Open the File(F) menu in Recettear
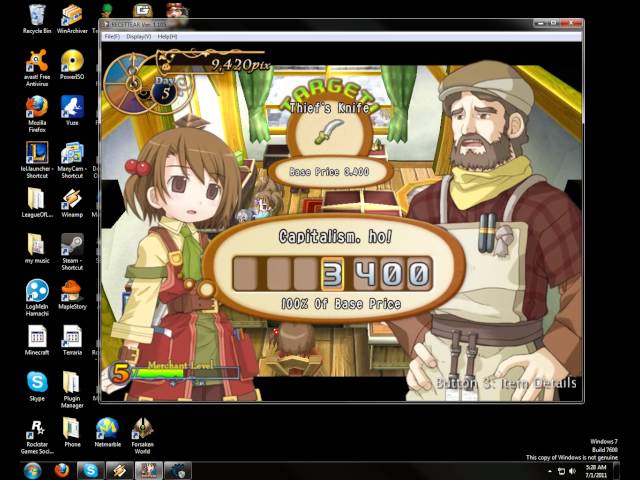The image size is (640, 480). [x=112, y=36]
